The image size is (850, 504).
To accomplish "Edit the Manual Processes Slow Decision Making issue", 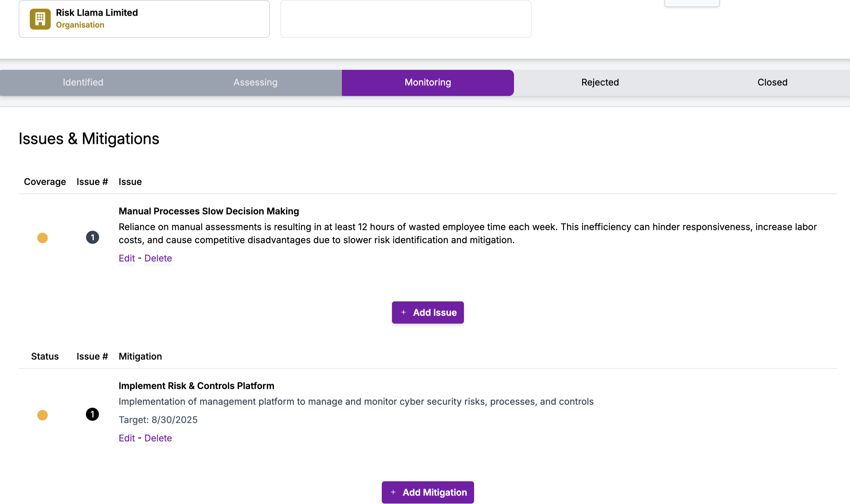I will click(x=126, y=258).
